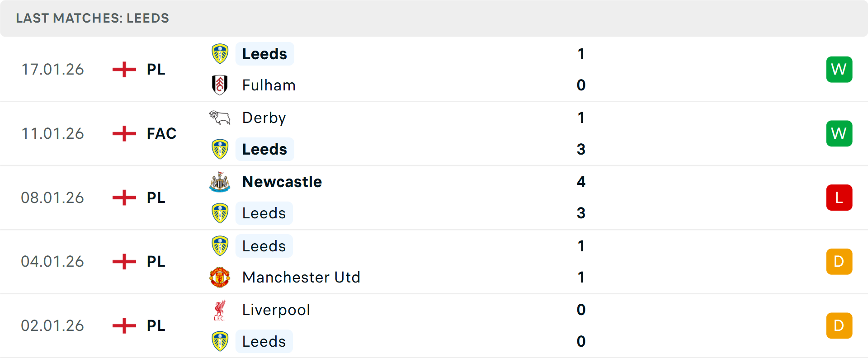Select the FAC competition label

161,133
